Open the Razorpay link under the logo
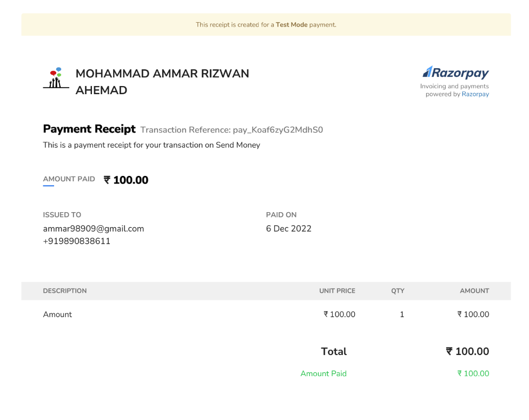Screen dimensions: 529x420 click(x=475, y=94)
